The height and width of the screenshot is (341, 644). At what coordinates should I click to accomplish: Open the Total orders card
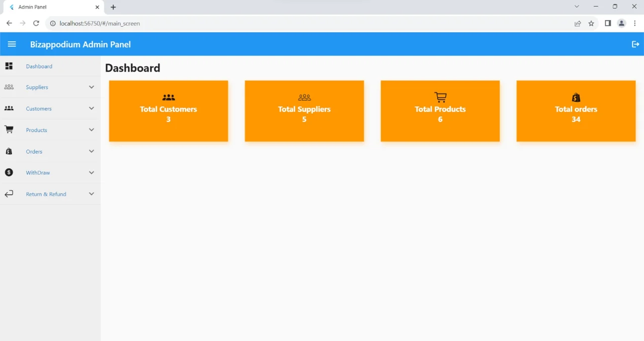pyautogui.click(x=576, y=111)
